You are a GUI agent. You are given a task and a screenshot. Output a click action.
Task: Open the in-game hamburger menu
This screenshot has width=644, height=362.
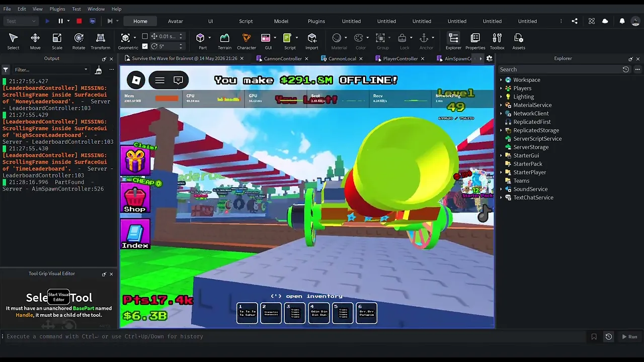[159, 80]
